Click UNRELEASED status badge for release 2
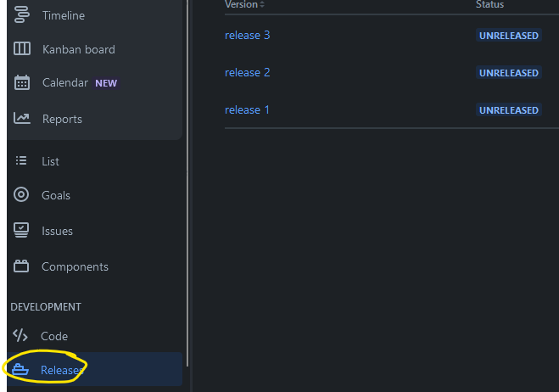This screenshot has height=392, width=559. coord(508,73)
